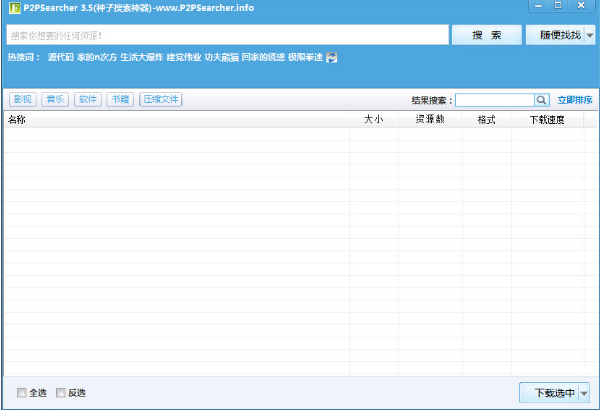Show only 压缩文件 results
Image resolution: width=600 pixels, height=410 pixels.
pos(160,100)
